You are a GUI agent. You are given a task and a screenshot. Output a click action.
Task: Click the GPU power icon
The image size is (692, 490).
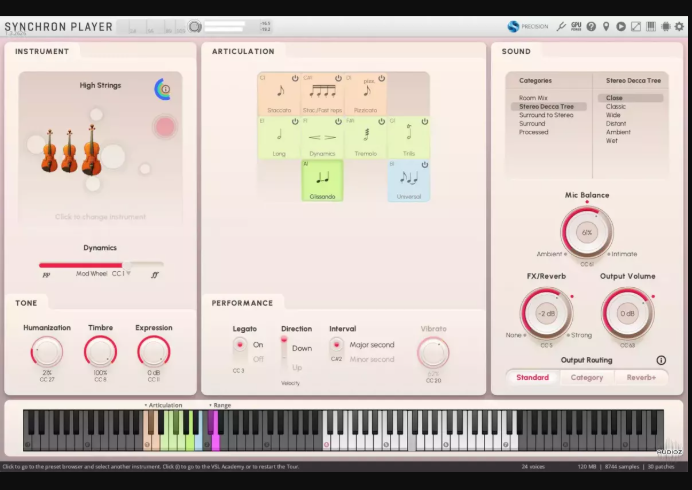pos(576,26)
